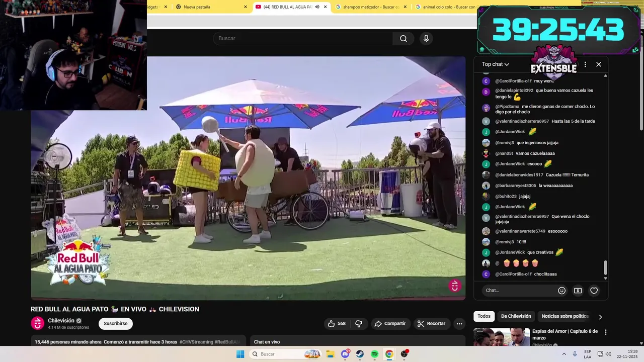Click the Chilevision watermark logo on video
Screen dimensions: 644x362
(x=455, y=286)
